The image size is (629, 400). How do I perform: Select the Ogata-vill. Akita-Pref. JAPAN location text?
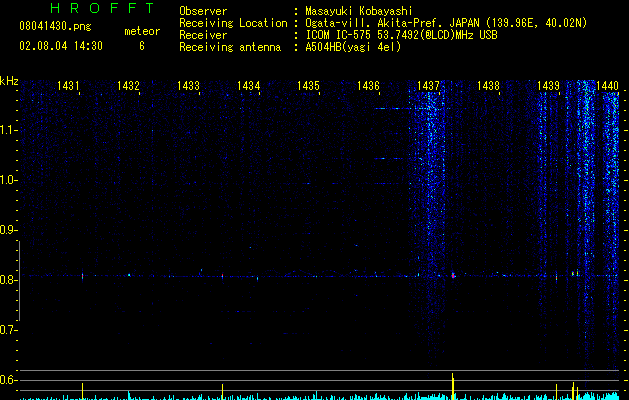pyautogui.click(x=446, y=23)
